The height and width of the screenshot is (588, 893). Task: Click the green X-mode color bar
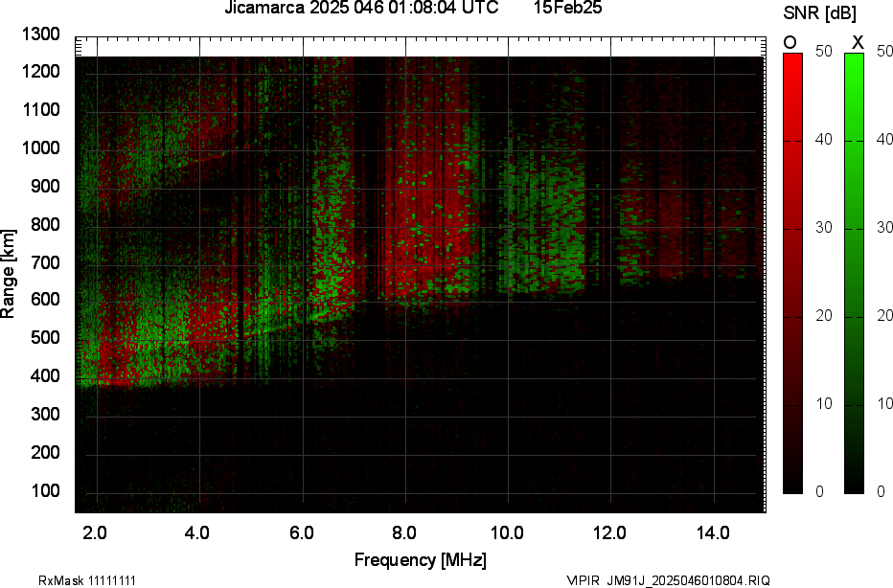click(854, 273)
